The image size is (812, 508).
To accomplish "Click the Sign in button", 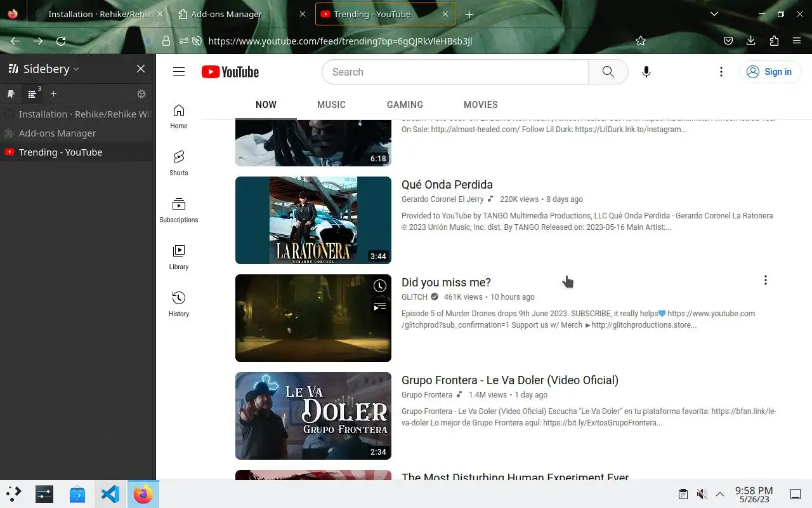I will pos(770,72).
